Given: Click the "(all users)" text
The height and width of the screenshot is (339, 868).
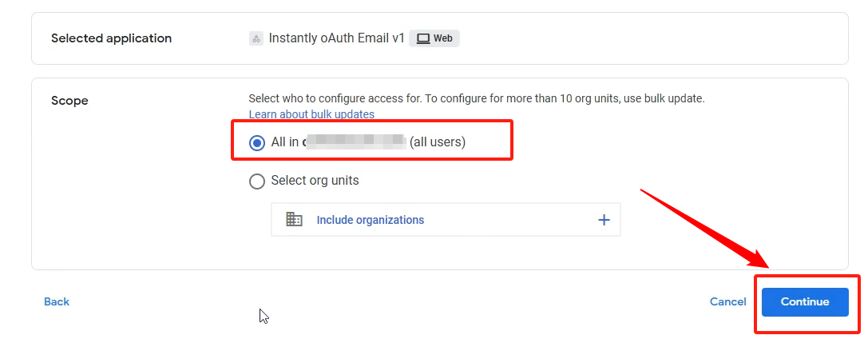Looking at the screenshot, I should [x=437, y=142].
